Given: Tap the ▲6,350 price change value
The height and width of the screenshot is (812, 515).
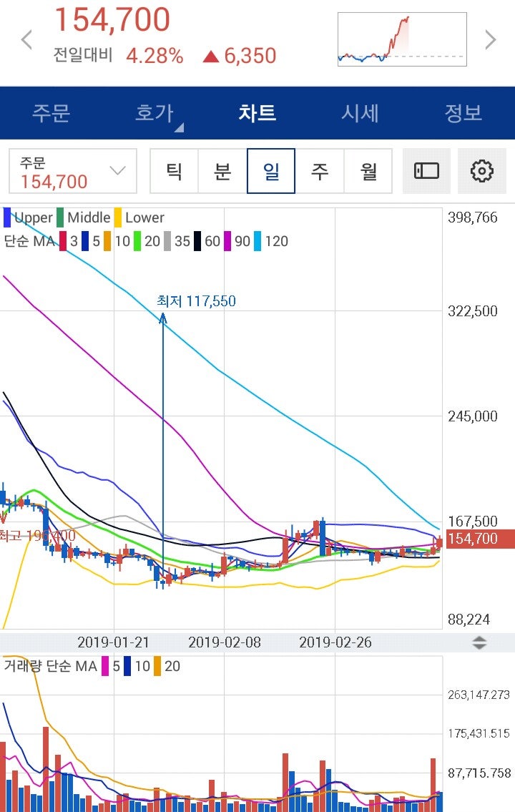Looking at the screenshot, I should pos(240,56).
